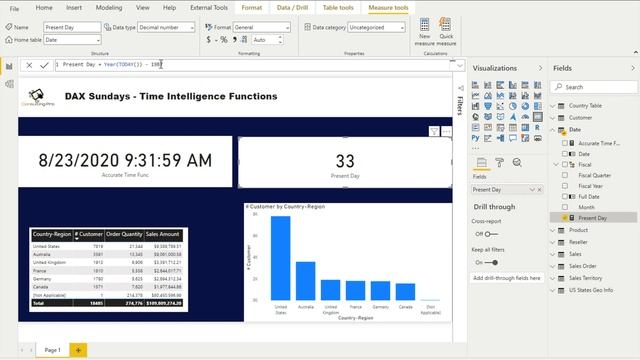The image size is (640, 360).
Task: Click the Fields Search box
Action: pyautogui.click(x=594, y=87)
